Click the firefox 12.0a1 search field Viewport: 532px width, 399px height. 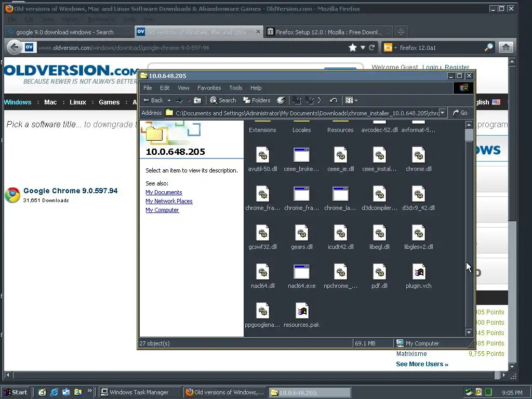click(x=441, y=48)
